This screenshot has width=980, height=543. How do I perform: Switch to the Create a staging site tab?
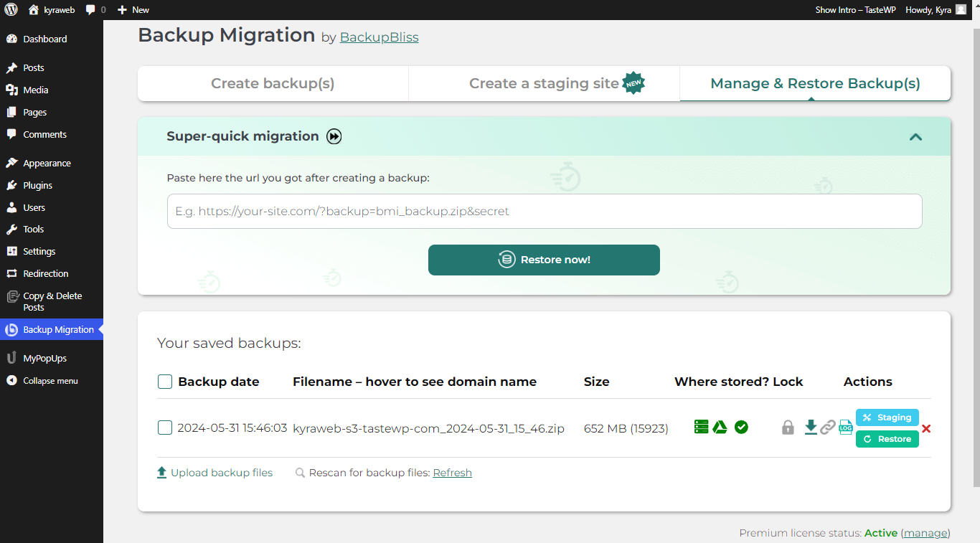pos(544,83)
